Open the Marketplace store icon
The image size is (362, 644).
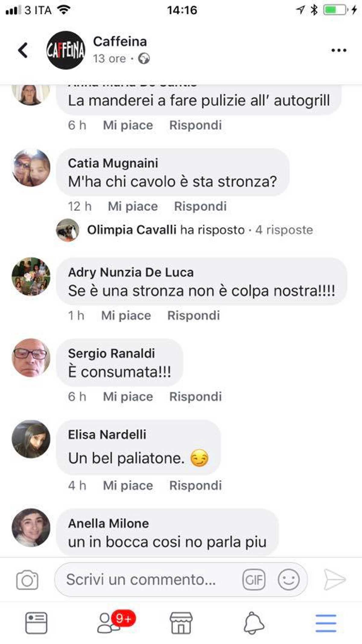(x=181, y=623)
